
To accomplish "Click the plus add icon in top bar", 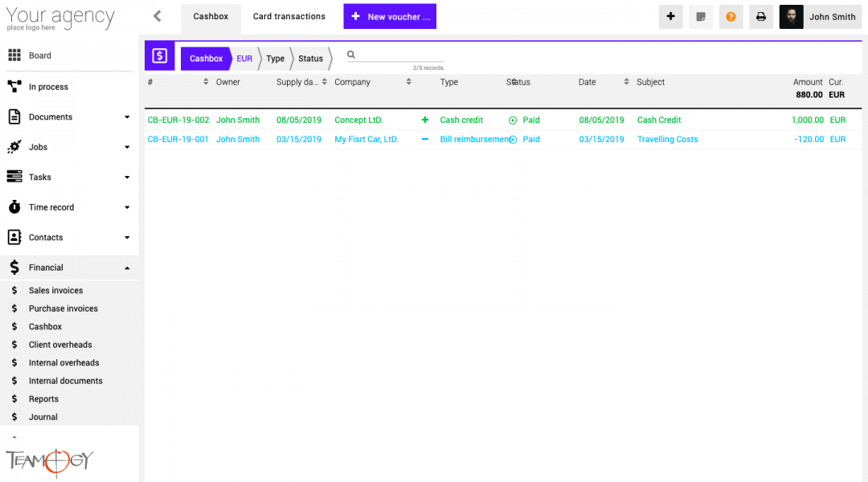I will 670,17.
